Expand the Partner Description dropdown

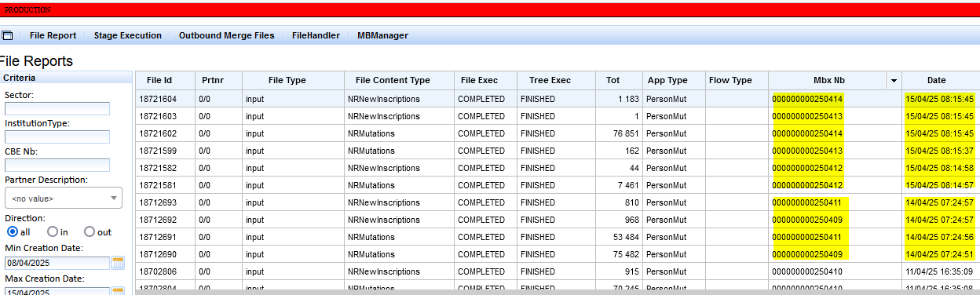64,198
